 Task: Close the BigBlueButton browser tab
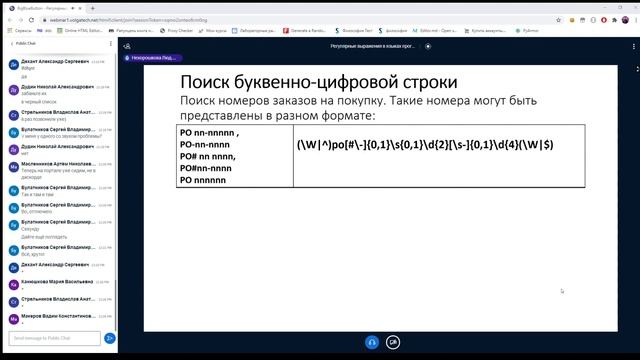click(x=80, y=8)
